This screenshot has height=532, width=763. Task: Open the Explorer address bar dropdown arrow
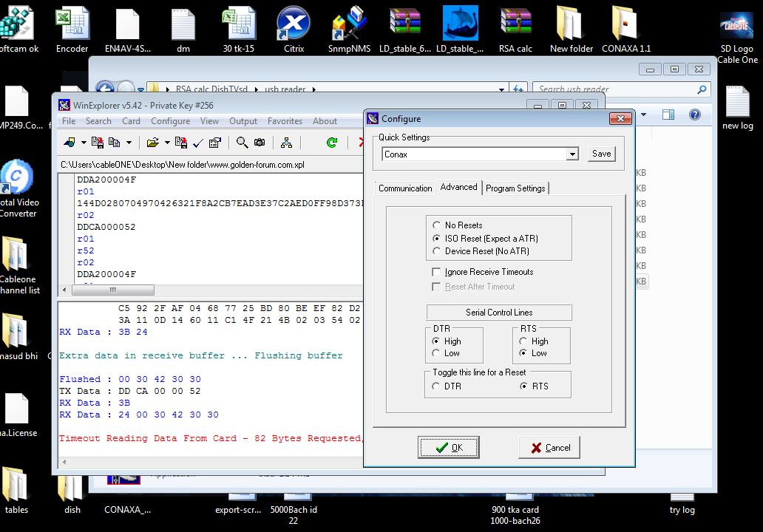[501, 89]
